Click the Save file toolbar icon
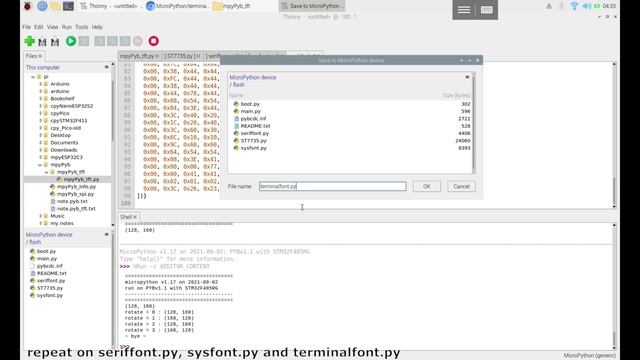 pyautogui.click(x=55, y=41)
